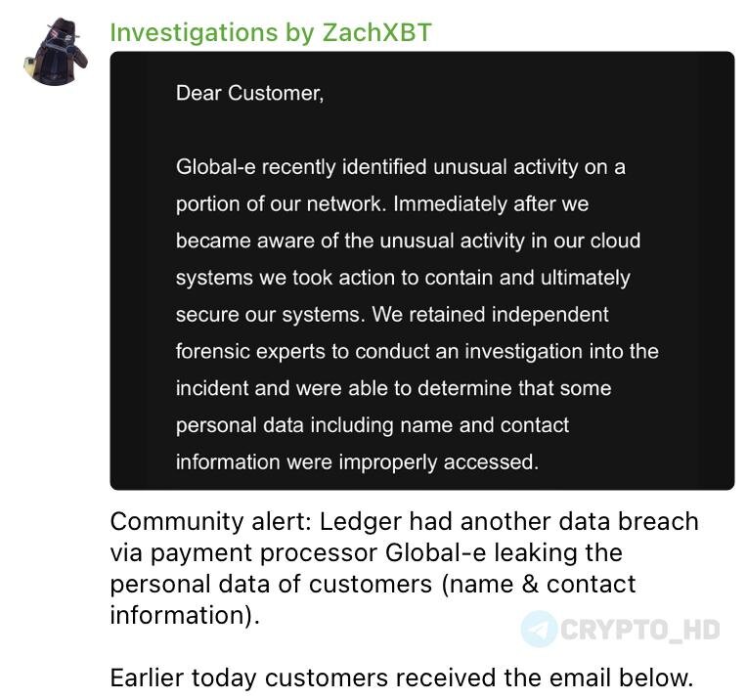This screenshot has height=700, width=747.
Task: Click the CRYPTO_HD watermark text
Action: pyautogui.click(x=640, y=629)
